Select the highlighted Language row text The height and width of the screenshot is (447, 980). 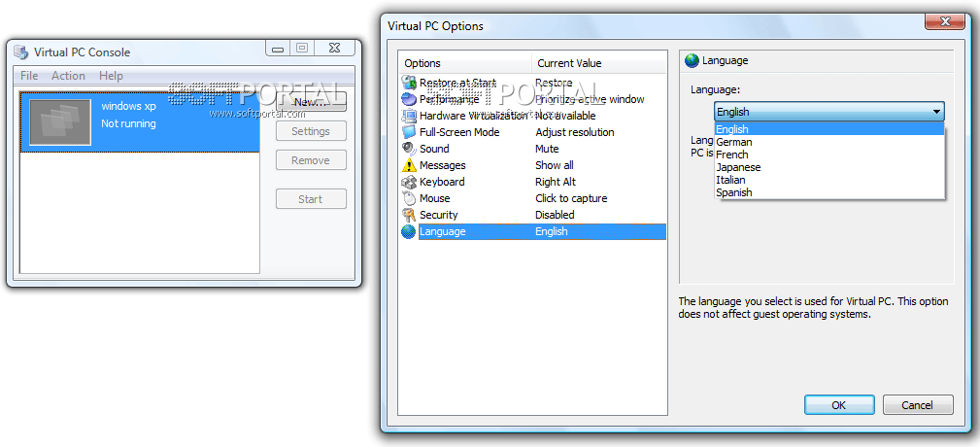pyautogui.click(x=443, y=231)
